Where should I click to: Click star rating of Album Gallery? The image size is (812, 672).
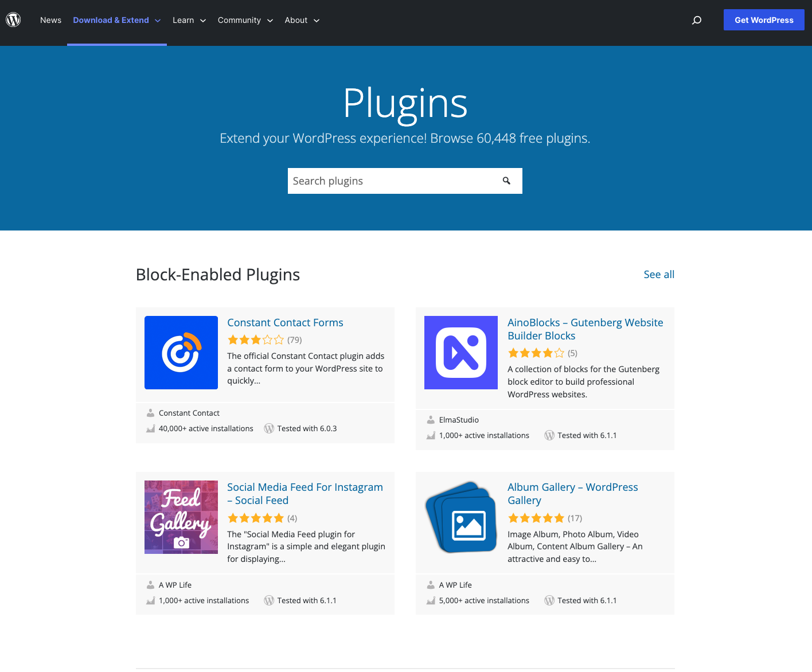536,518
